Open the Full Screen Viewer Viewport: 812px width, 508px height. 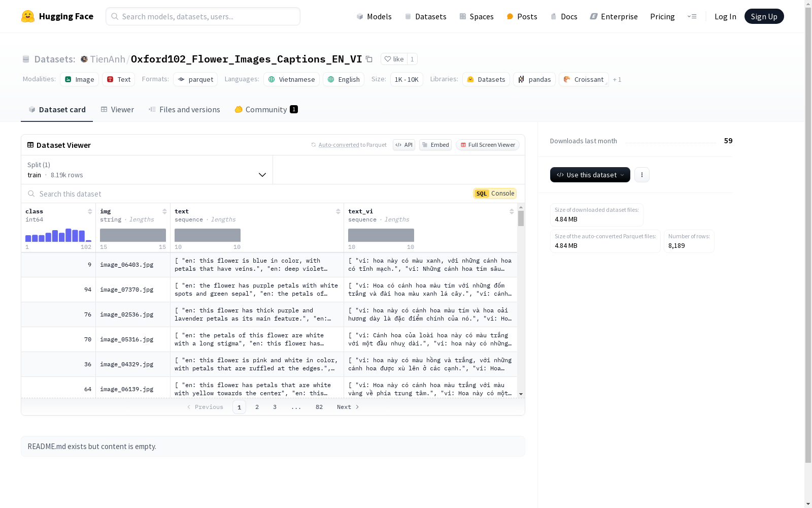(488, 145)
